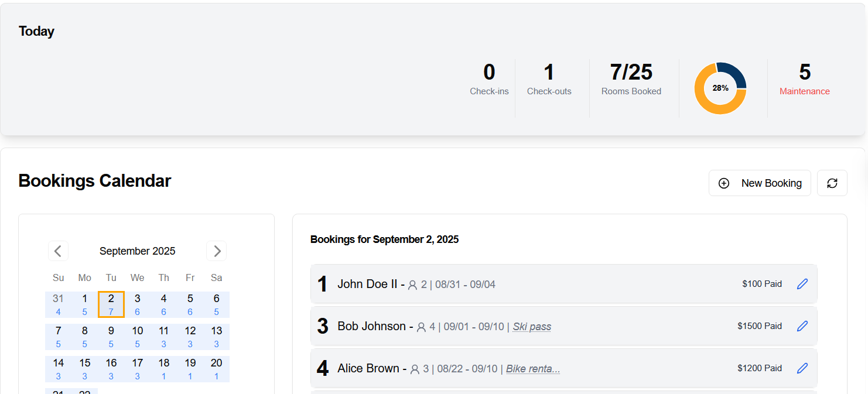The width and height of the screenshot is (868, 394).
Task: Click the guest icon on Bob Johnson's row
Action: tap(422, 326)
